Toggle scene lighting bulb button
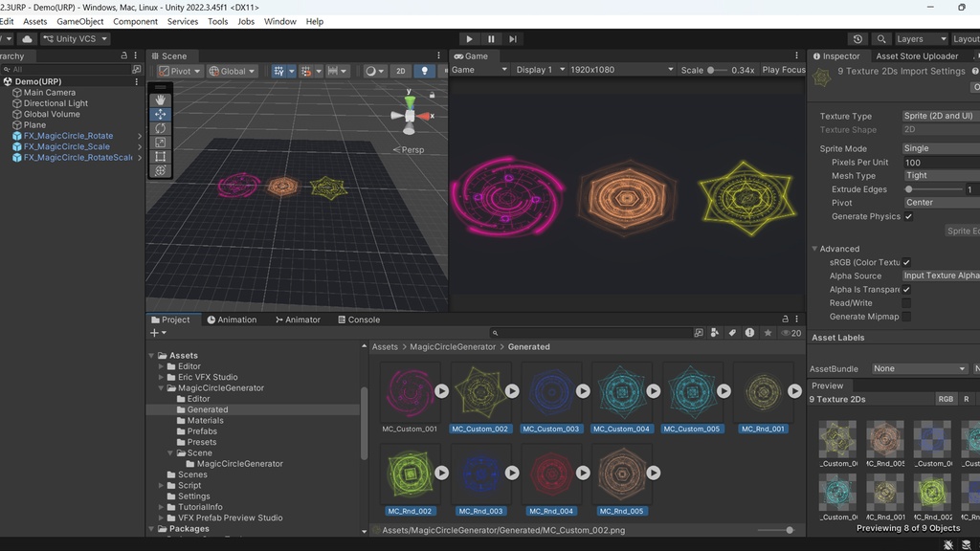The height and width of the screenshot is (551, 980). [424, 71]
